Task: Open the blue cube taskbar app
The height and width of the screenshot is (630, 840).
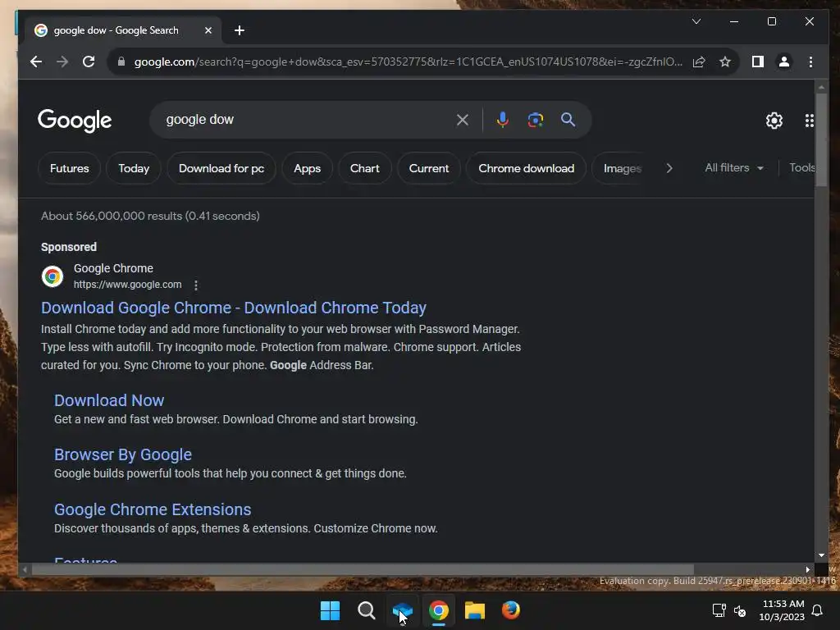Action: click(402, 610)
